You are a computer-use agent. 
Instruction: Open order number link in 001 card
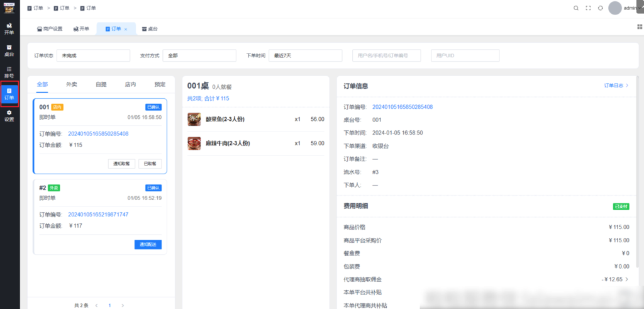tap(98, 133)
